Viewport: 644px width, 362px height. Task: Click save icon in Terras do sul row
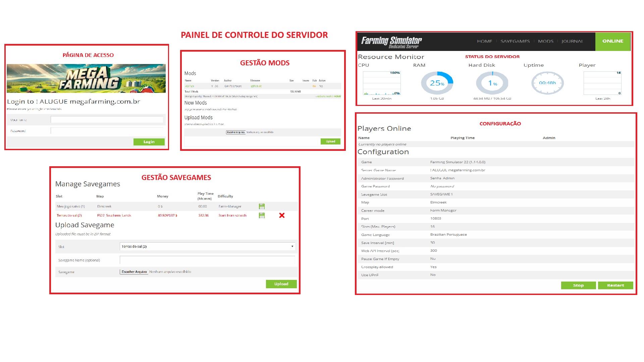click(x=262, y=216)
